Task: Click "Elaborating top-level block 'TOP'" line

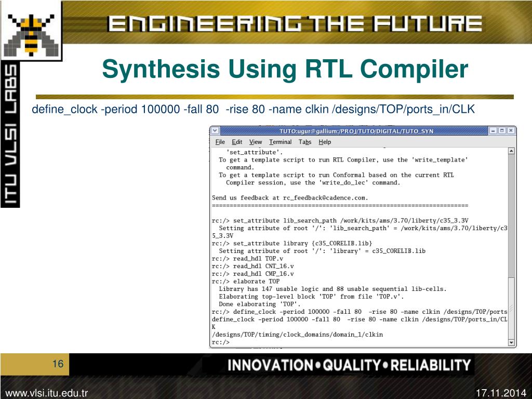Action: [311, 297]
